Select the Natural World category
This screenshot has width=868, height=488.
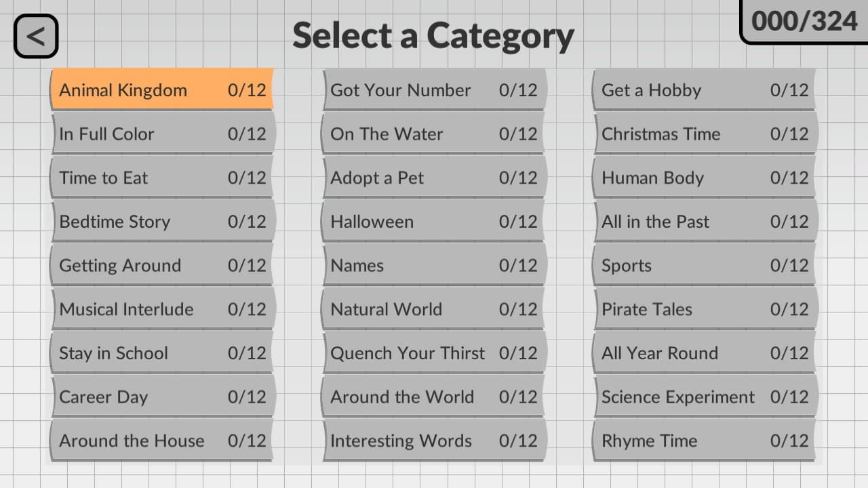click(433, 309)
